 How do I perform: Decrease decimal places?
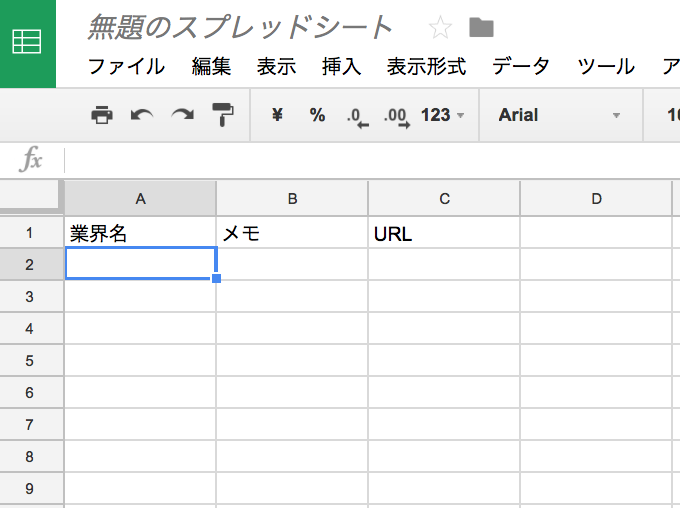357,116
